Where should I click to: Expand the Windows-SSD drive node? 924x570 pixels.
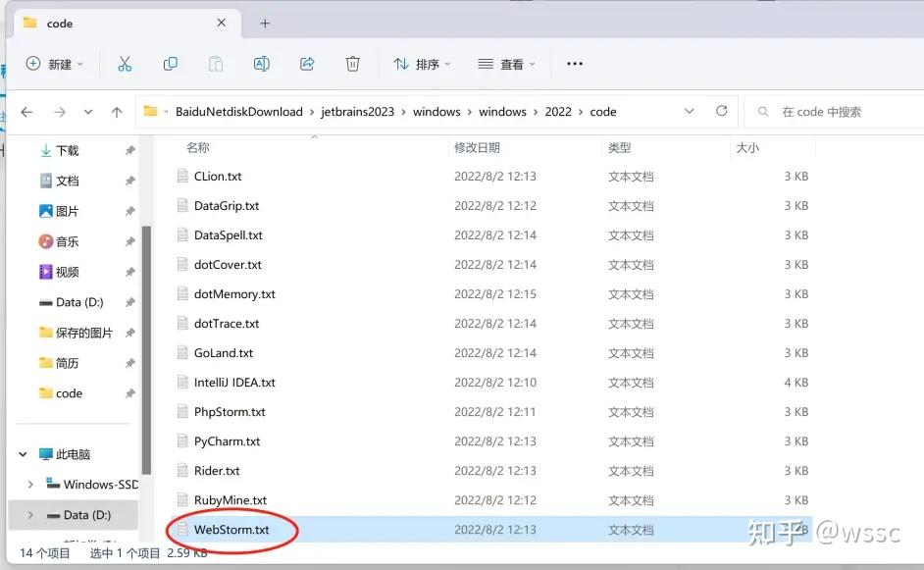click(30, 484)
